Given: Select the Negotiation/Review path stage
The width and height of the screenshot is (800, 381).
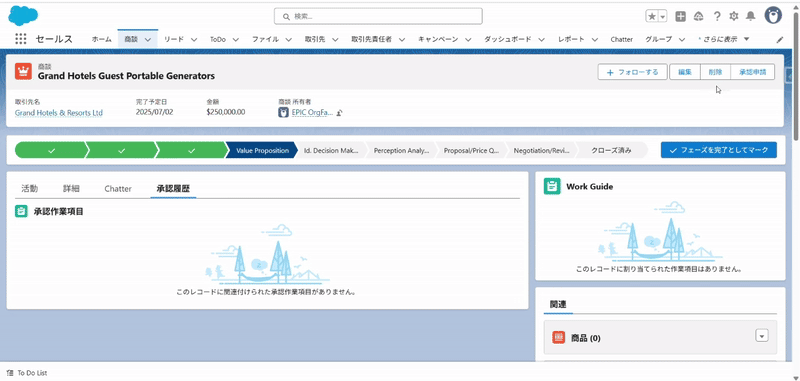Looking at the screenshot, I should (541, 150).
